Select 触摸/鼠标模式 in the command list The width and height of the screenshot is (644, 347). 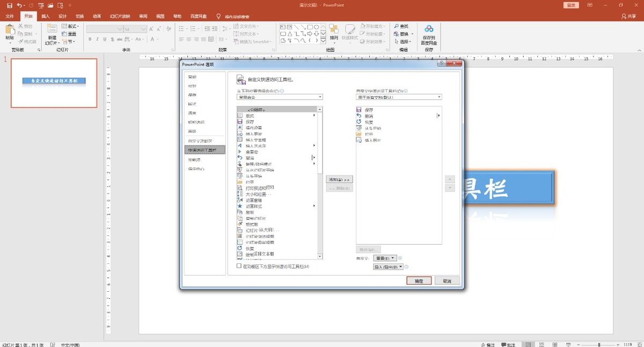[277, 164]
